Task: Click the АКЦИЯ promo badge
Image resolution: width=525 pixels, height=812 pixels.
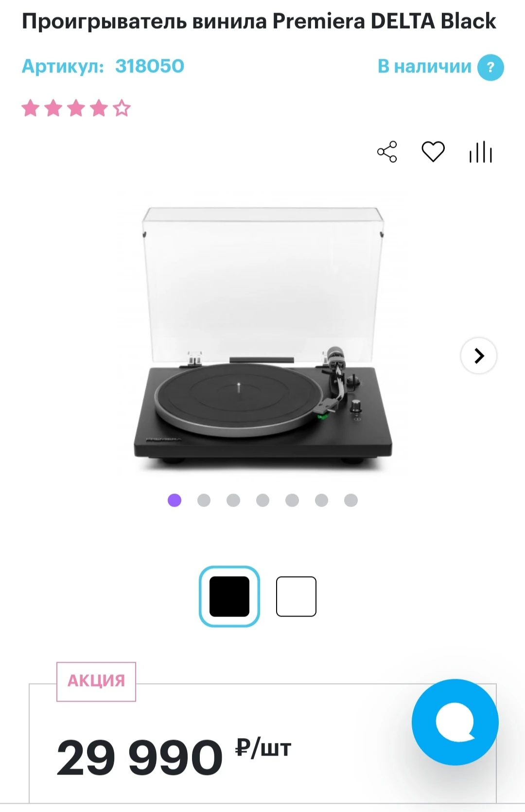Action: (x=96, y=681)
